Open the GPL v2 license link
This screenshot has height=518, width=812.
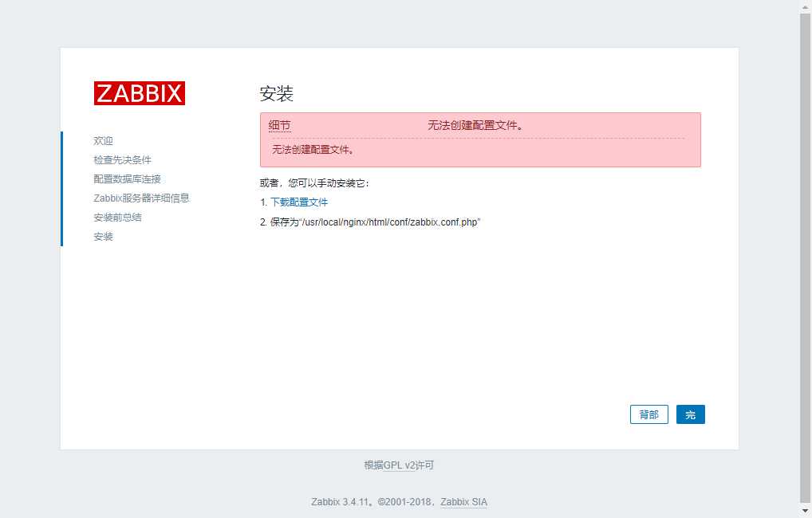coord(400,465)
